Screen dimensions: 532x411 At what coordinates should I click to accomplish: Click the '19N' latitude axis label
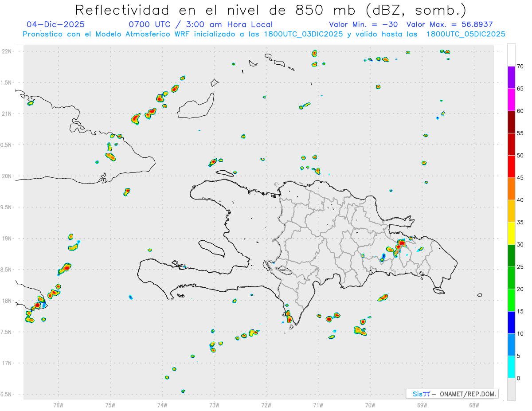point(6,239)
